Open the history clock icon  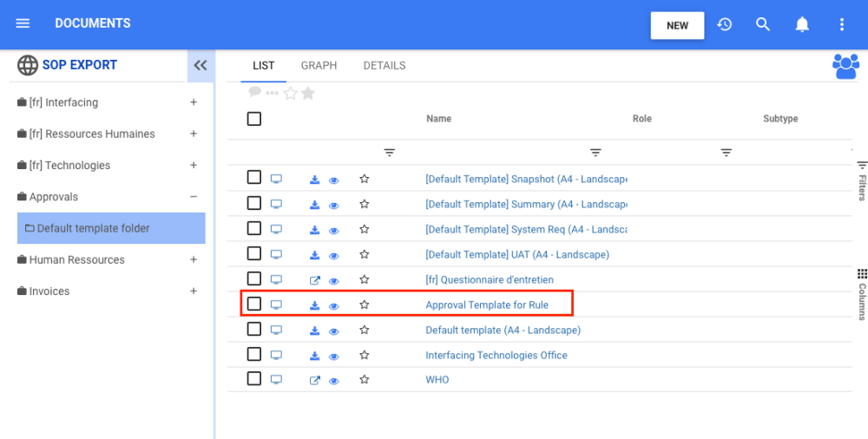725,24
